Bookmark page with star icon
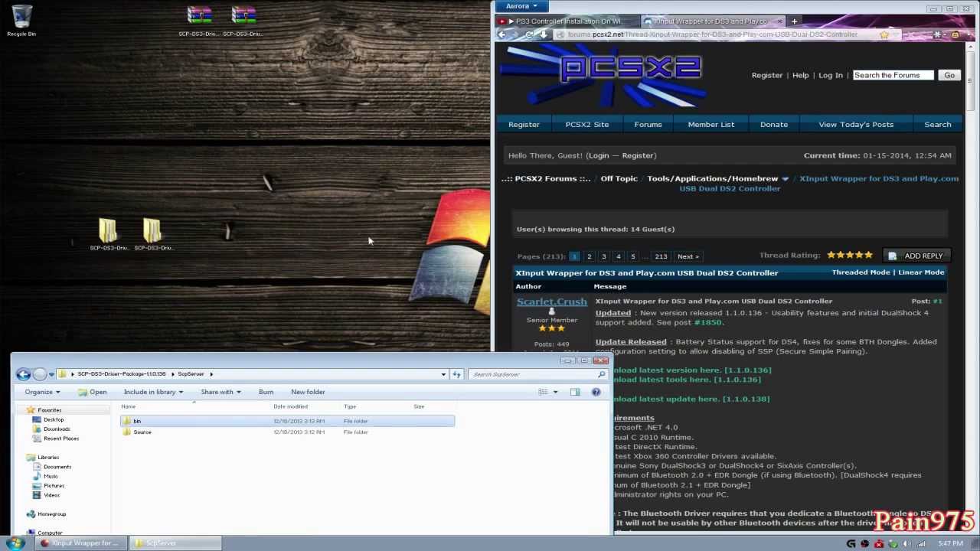Image resolution: width=980 pixels, height=551 pixels. point(884,34)
